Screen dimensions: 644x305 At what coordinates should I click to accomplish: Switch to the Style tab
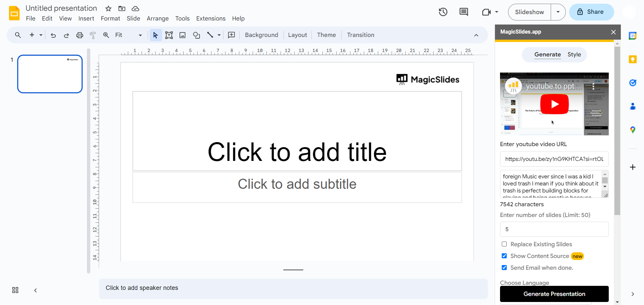[574, 54]
